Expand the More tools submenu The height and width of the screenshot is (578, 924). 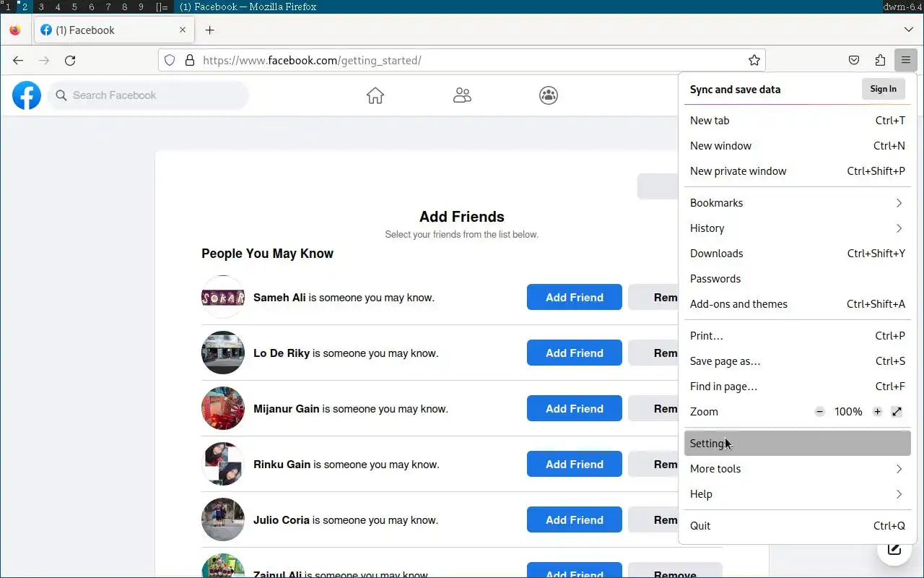(797, 469)
